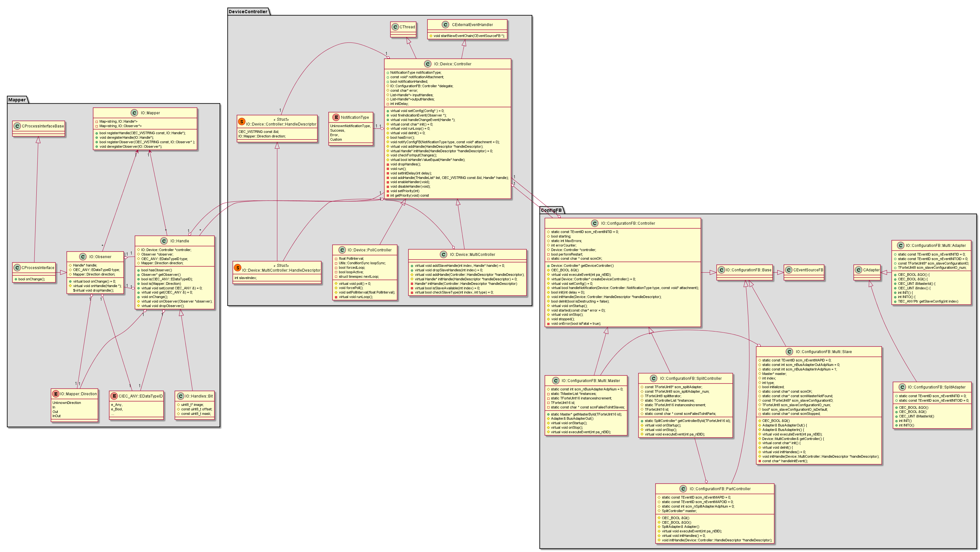This screenshot has height=552, width=980.
Task: Click the C icon beside IO::Mapper
Action: [134, 113]
